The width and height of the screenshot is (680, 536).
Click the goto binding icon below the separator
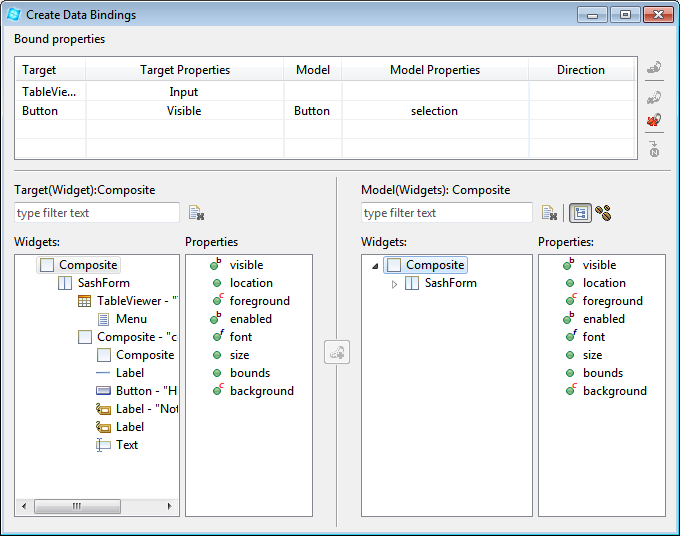pos(654,148)
